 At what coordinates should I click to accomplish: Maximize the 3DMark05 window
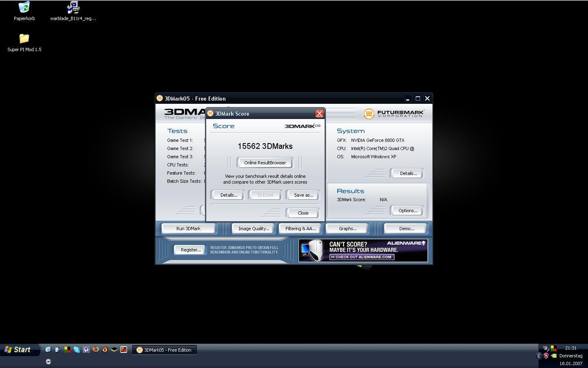[417, 99]
